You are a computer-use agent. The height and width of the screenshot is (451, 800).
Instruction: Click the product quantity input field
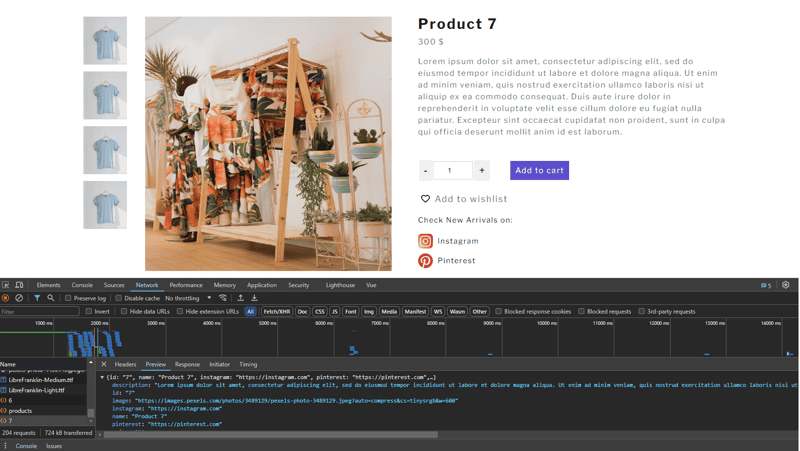453,170
